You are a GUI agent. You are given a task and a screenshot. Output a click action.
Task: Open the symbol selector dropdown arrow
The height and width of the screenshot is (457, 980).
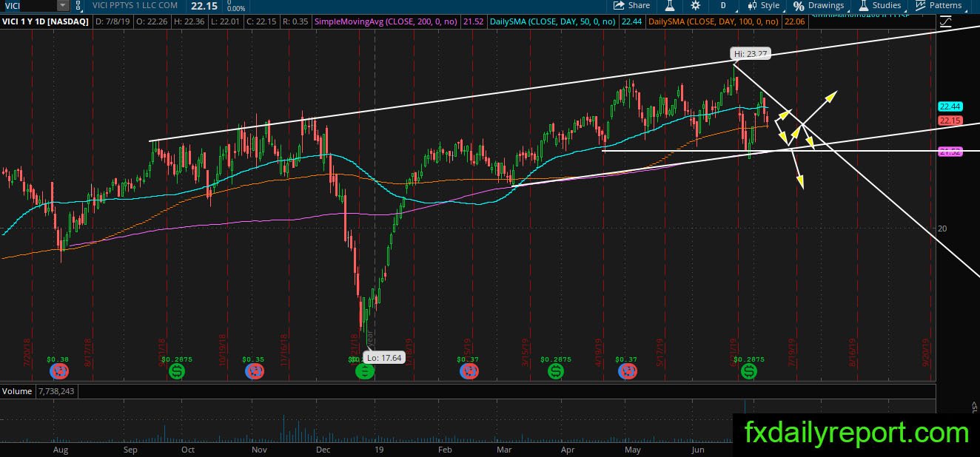[63, 6]
